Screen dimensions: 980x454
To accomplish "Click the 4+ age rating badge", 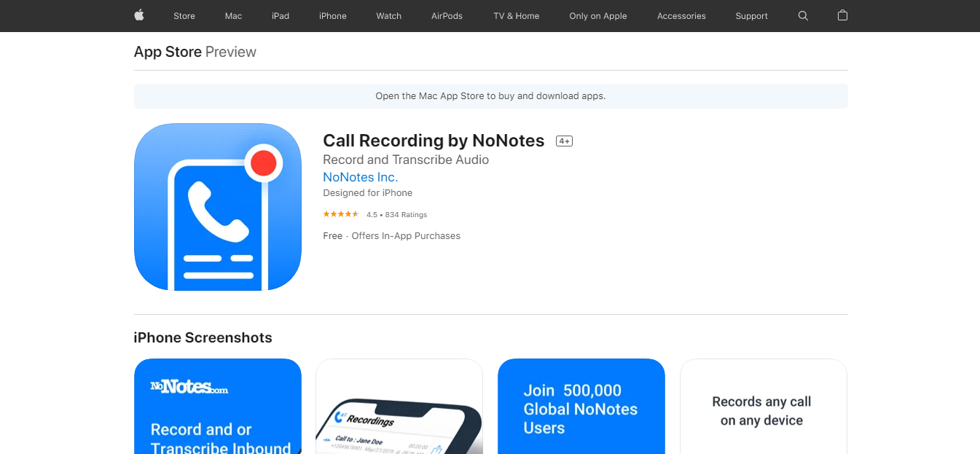I will pos(564,141).
